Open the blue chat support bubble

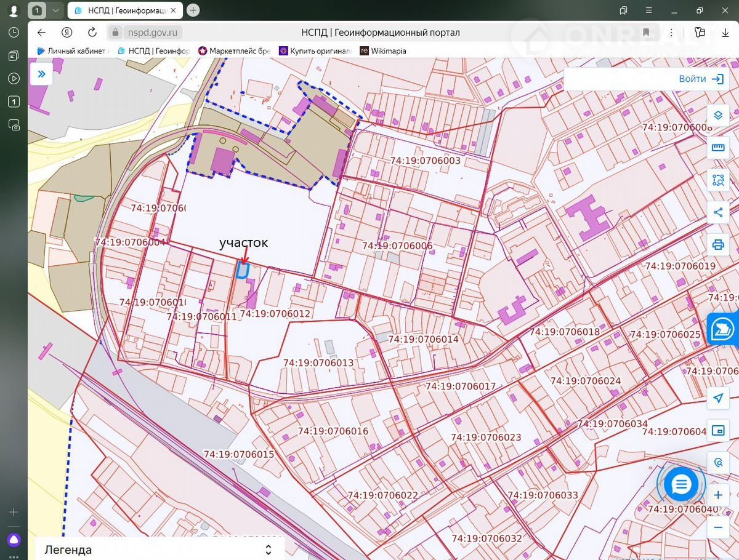tap(680, 484)
